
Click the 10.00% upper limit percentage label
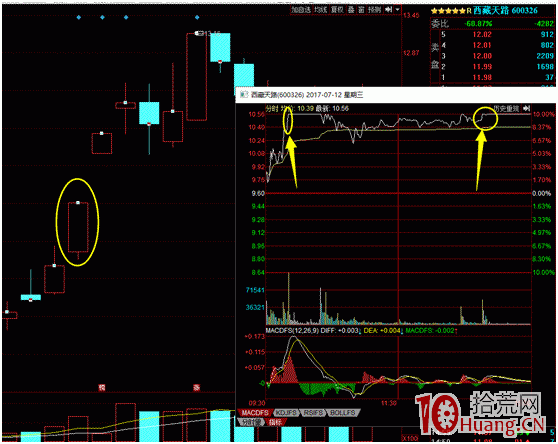[543, 114]
